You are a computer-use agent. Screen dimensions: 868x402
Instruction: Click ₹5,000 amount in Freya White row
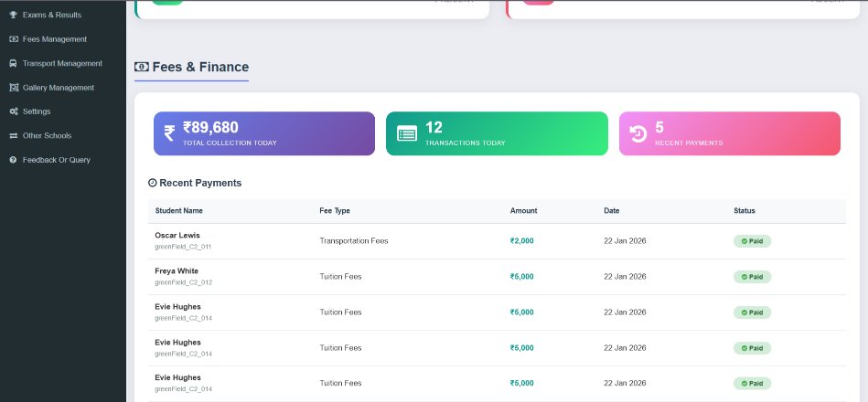pos(522,277)
